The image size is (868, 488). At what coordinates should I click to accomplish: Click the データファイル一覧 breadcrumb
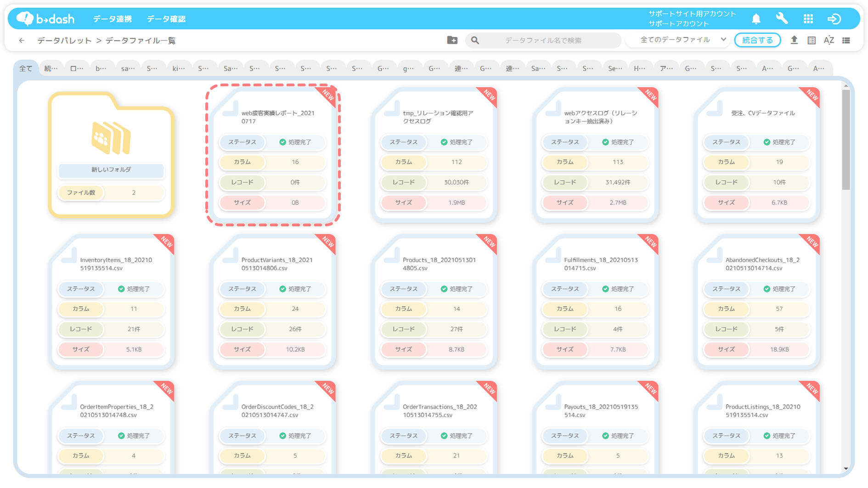pos(141,40)
